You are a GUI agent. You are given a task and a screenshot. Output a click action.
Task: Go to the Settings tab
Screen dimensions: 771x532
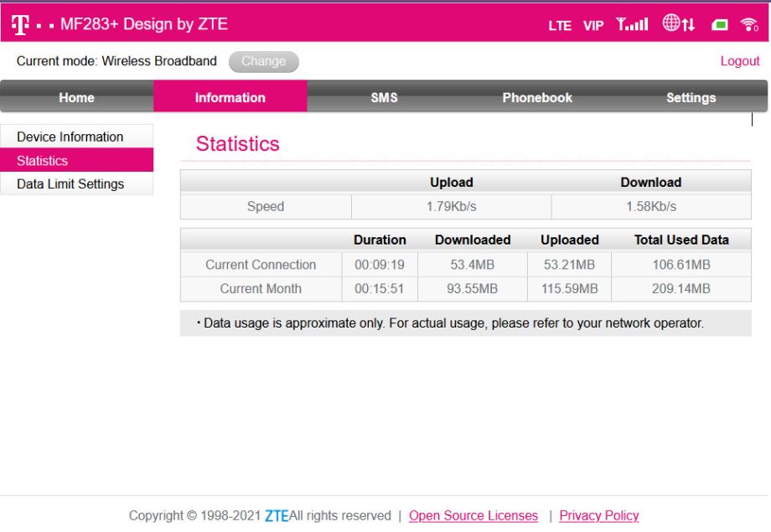click(691, 97)
